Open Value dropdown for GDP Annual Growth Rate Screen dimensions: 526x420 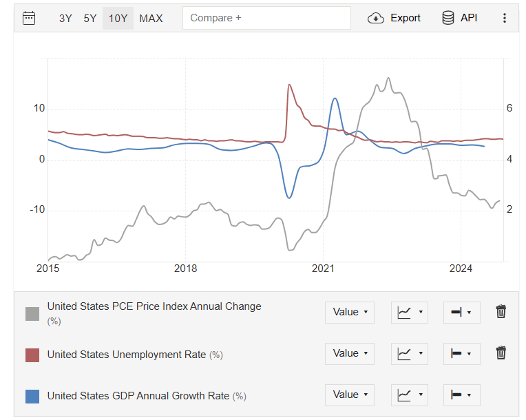point(350,395)
